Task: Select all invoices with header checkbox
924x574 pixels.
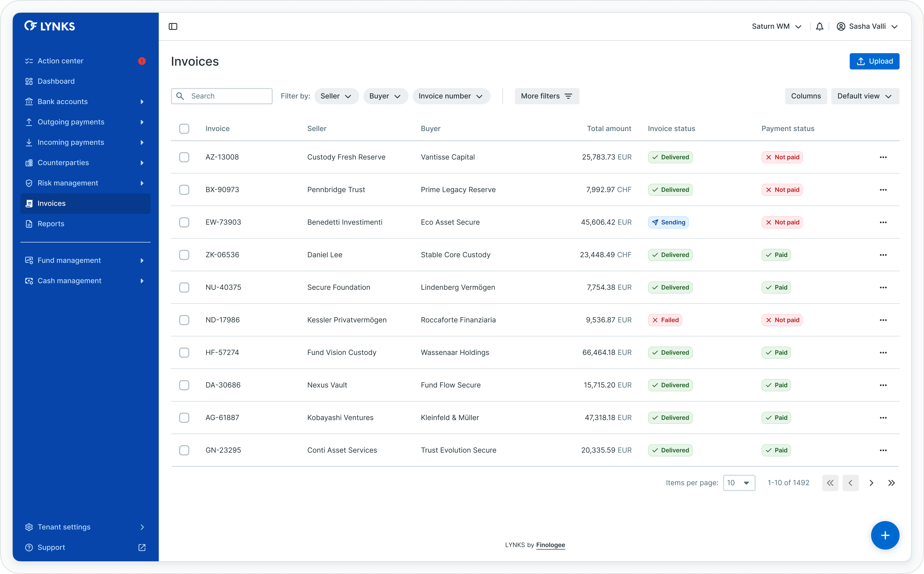Action: click(184, 129)
